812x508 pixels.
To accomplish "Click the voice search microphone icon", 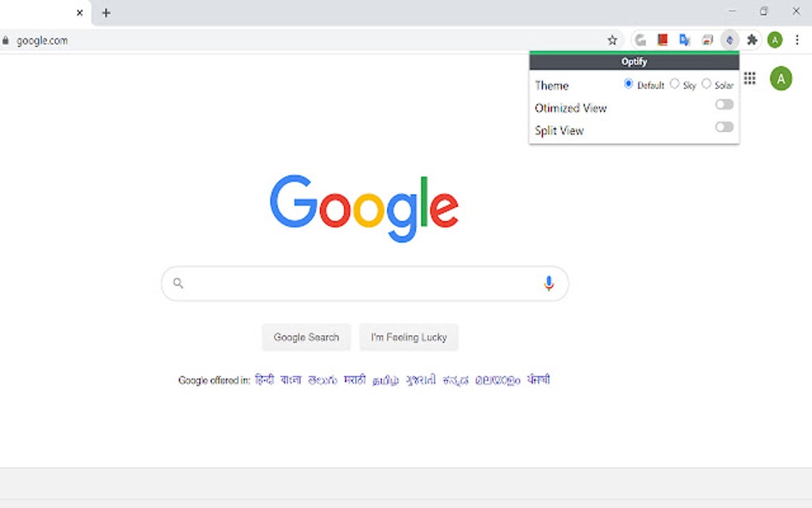I will [548, 283].
